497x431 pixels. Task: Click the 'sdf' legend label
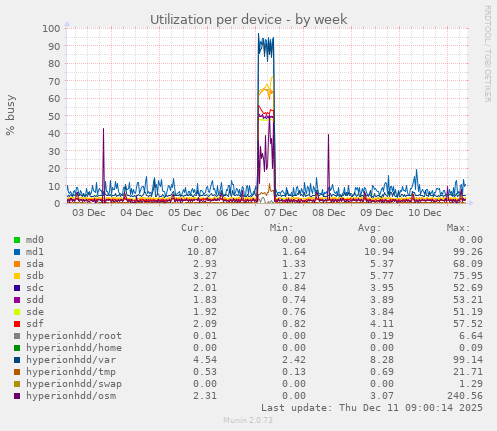click(35, 324)
